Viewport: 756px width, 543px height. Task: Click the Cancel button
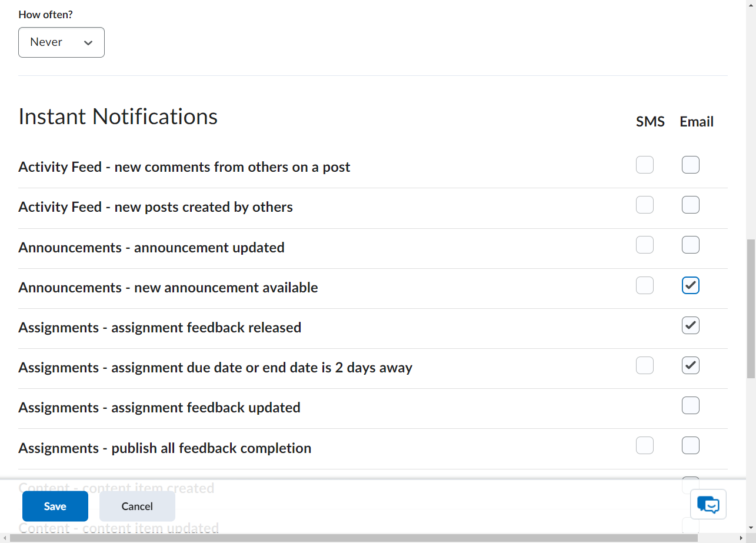click(137, 507)
